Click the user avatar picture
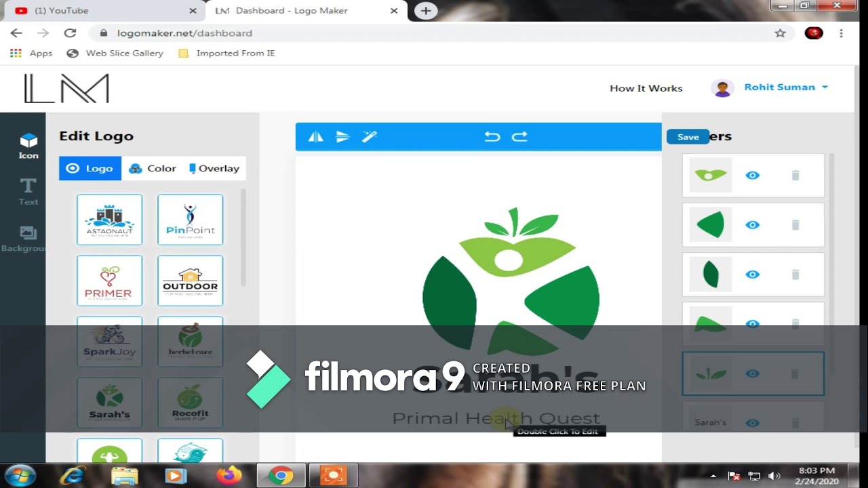The height and width of the screenshot is (488, 868). (x=722, y=88)
